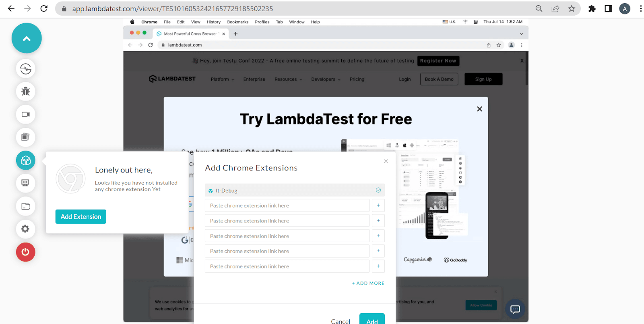Click the LambdaTest logo
The height and width of the screenshot is (324, 644).
click(172, 79)
